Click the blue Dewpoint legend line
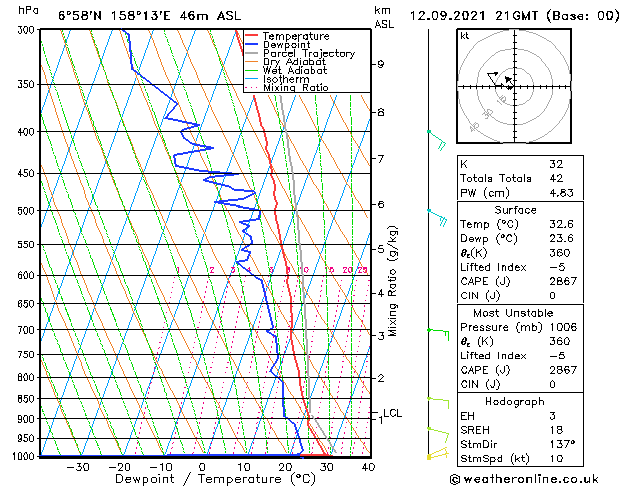Viewport: 629px width, 486px height. click(x=252, y=44)
